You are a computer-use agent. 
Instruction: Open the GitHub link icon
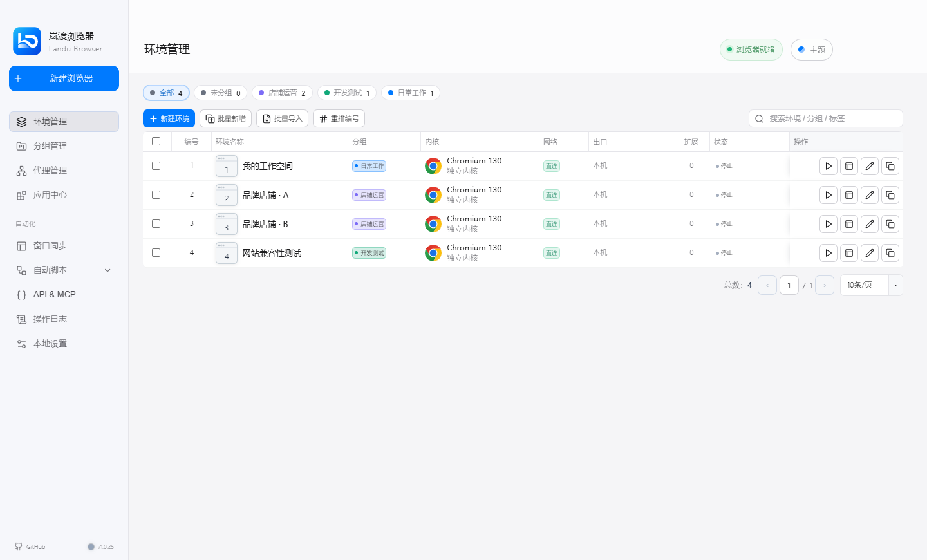tap(19, 546)
